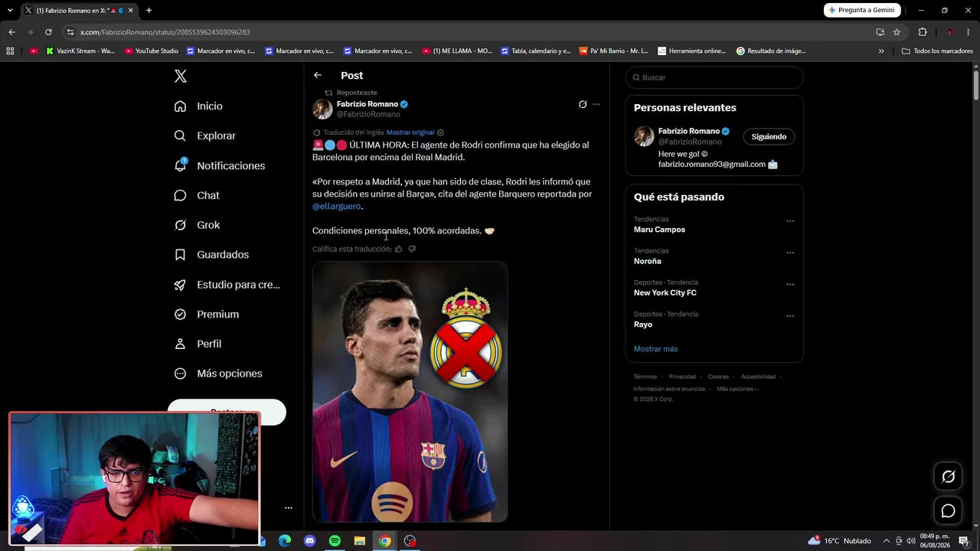The height and width of the screenshot is (551, 980).
Task: Open the Chrome apps grid icon
Action: coord(10,51)
